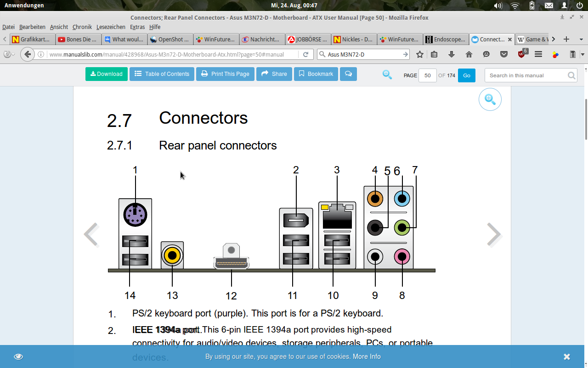Click the search go arrow in search box
Screen dimensions: 588x368
tap(406, 54)
